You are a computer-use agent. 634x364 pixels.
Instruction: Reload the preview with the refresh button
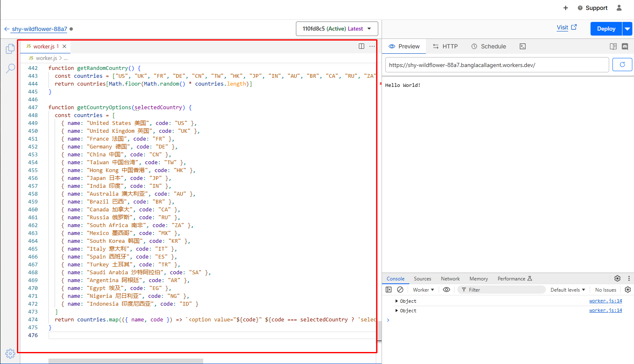(x=622, y=65)
